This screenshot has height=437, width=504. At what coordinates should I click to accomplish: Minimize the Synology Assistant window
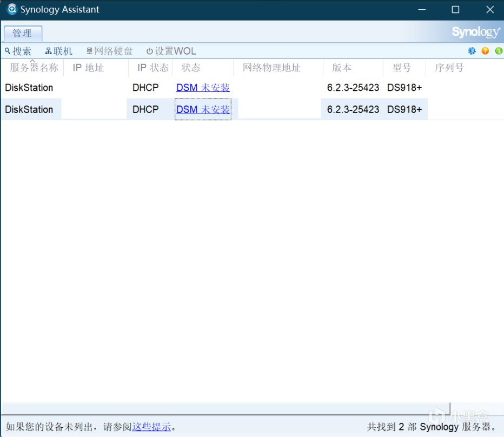click(422, 10)
